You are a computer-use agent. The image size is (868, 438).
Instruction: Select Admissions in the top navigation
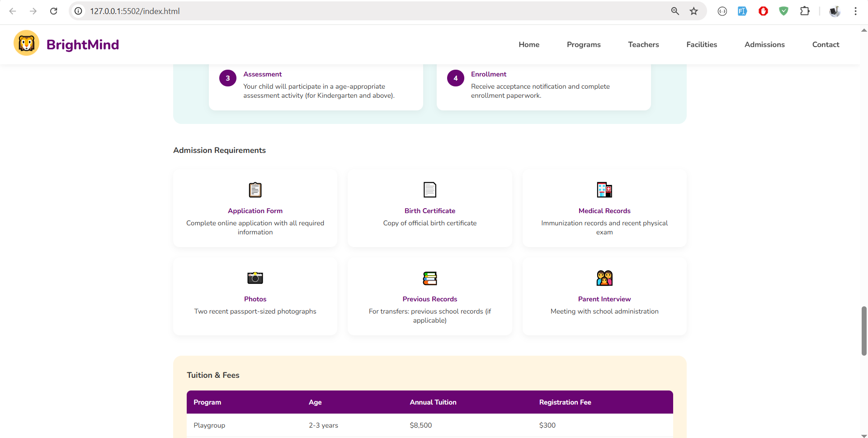tap(764, 44)
